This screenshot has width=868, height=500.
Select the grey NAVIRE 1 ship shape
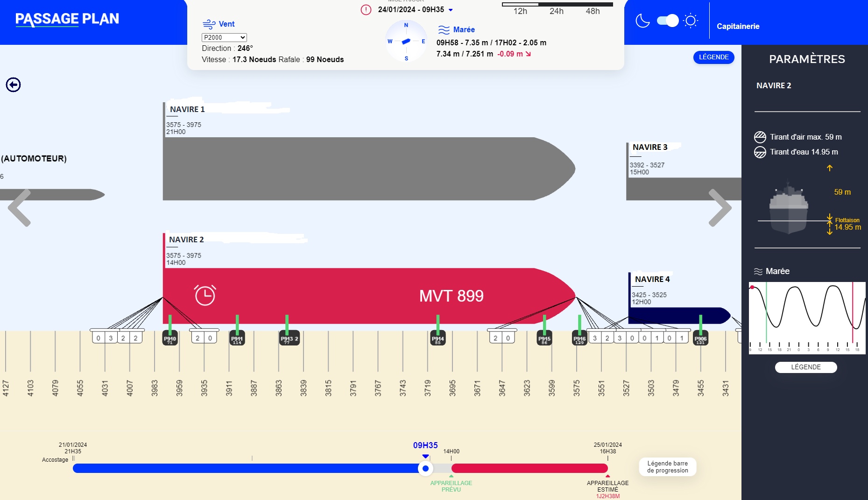point(369,169)
